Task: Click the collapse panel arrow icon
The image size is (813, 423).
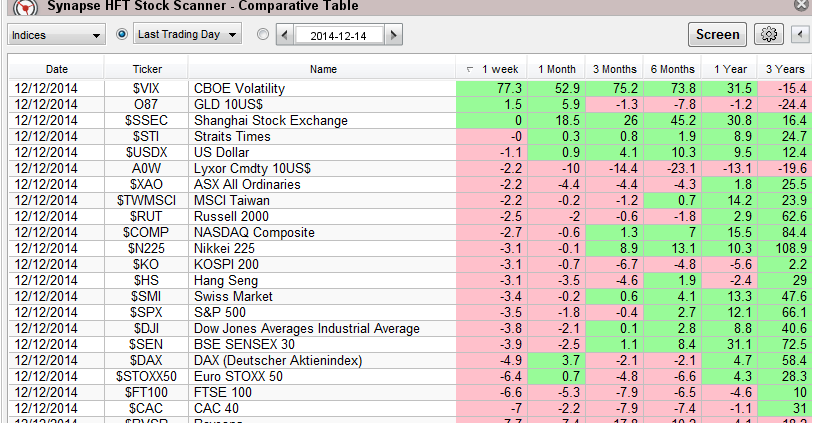Action: [x=799, y=35]
